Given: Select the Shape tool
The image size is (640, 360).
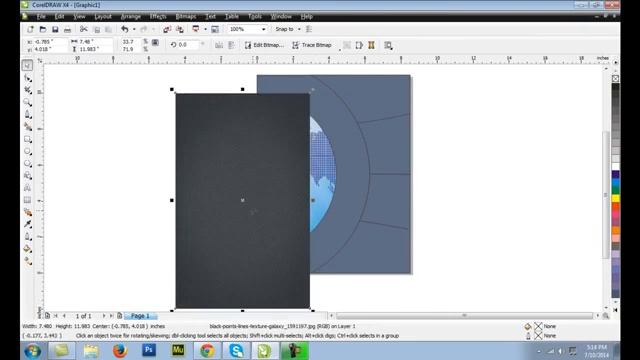Looking at the screenshot, I should pyautogui.click(x=27, y=78).
